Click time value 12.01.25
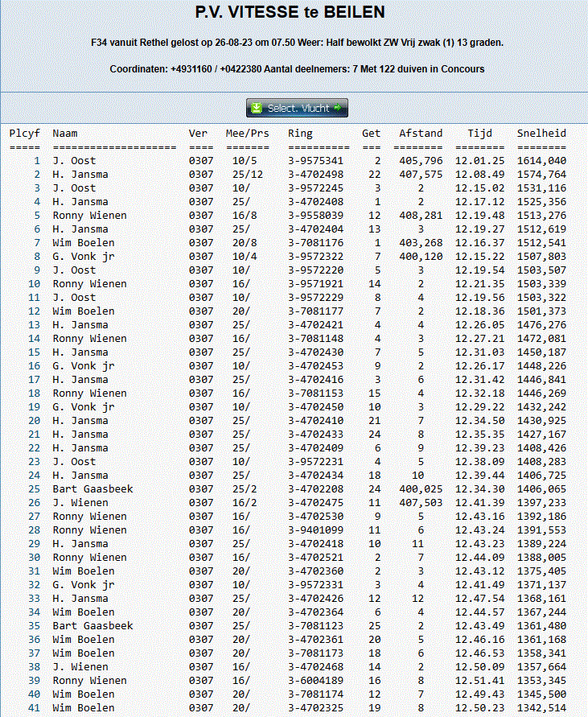The height and width of the screenshot is (717, 588). (x=480, y=161)
